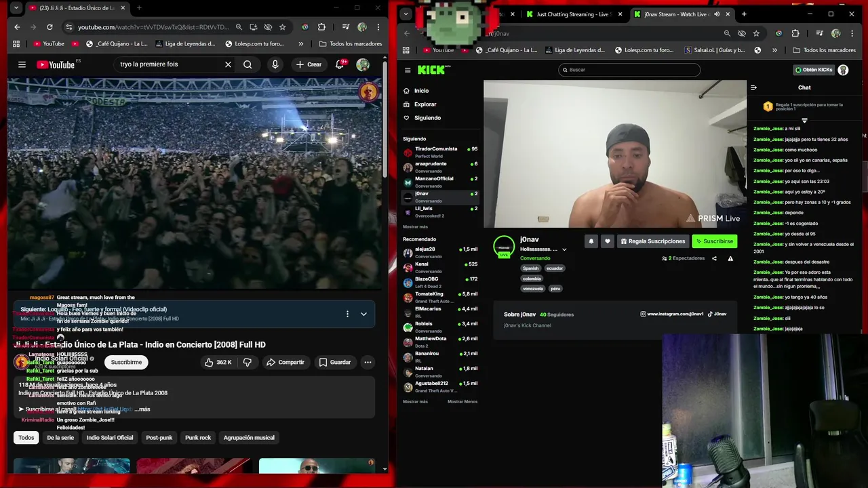Open the three-dot more actions menu beside Guardar
This screenshot has height=488, width=868.
click(368, 362)
